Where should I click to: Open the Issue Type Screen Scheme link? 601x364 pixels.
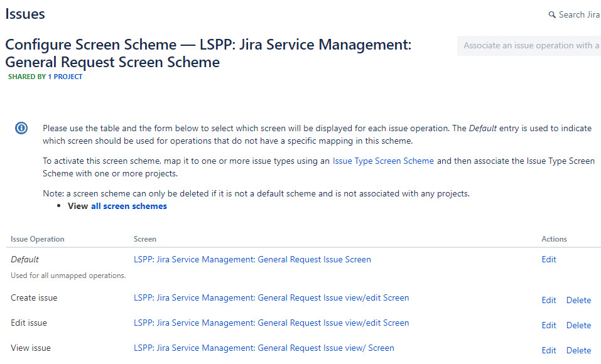pos(383,161)
